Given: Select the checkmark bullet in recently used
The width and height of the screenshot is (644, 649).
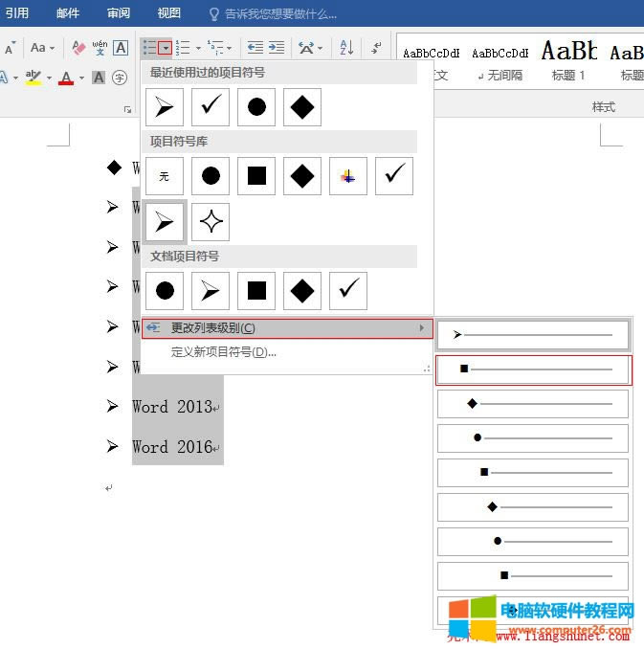Looking at the screenshot, I should (x=211, y=107).
